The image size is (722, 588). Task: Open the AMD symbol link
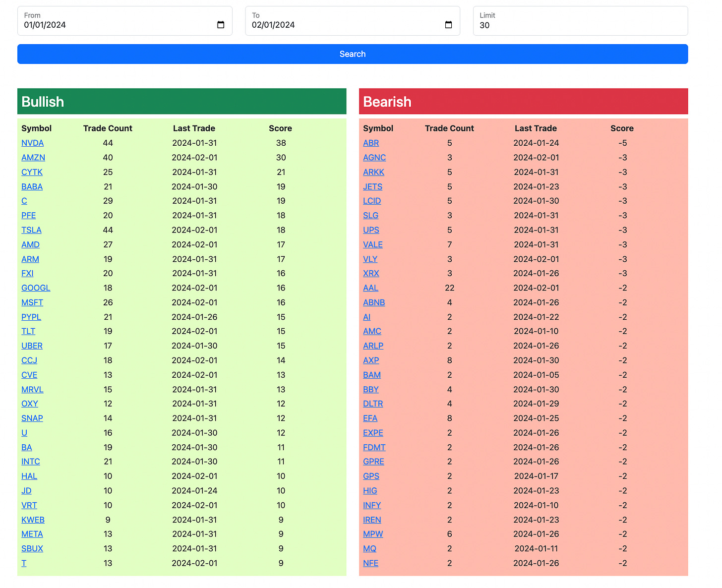(x=30, y=244)
